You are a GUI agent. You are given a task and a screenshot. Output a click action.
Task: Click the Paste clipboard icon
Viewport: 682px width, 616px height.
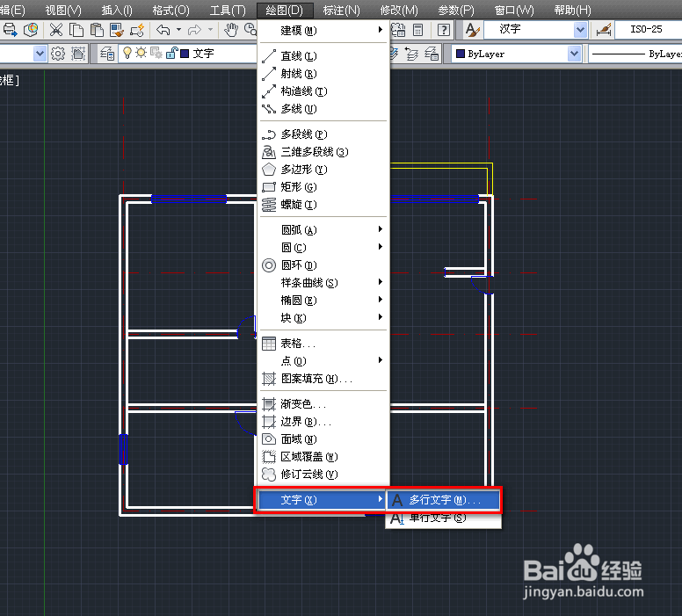click(97, 30)
